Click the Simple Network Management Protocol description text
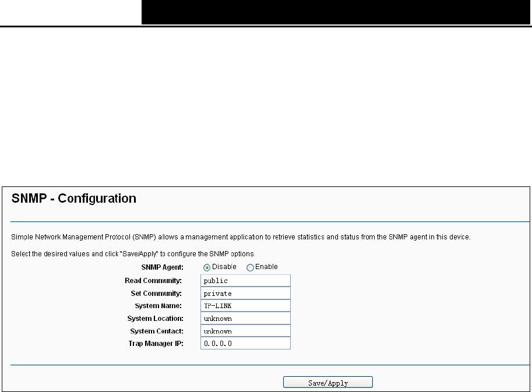 point(241,237)
